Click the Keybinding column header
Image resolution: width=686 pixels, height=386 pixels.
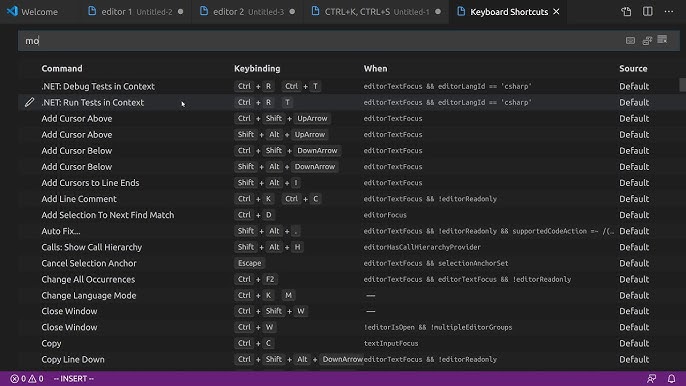click(257, 69)
